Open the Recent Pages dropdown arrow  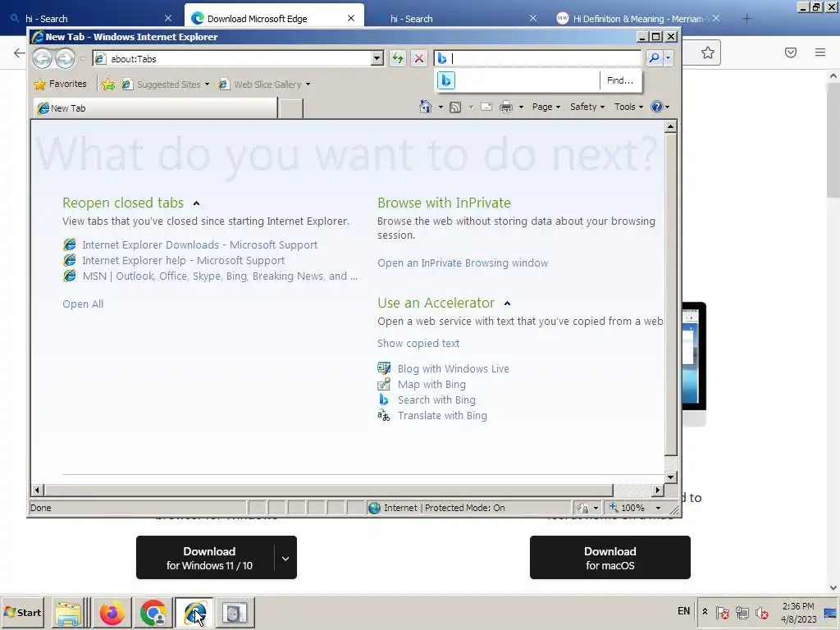pos(83,58)
